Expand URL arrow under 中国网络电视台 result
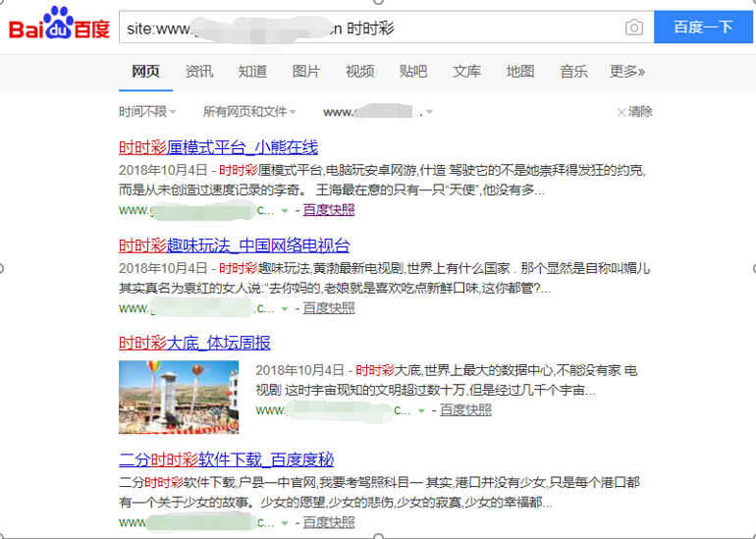The image size is (756, 539). coord(285,308)
